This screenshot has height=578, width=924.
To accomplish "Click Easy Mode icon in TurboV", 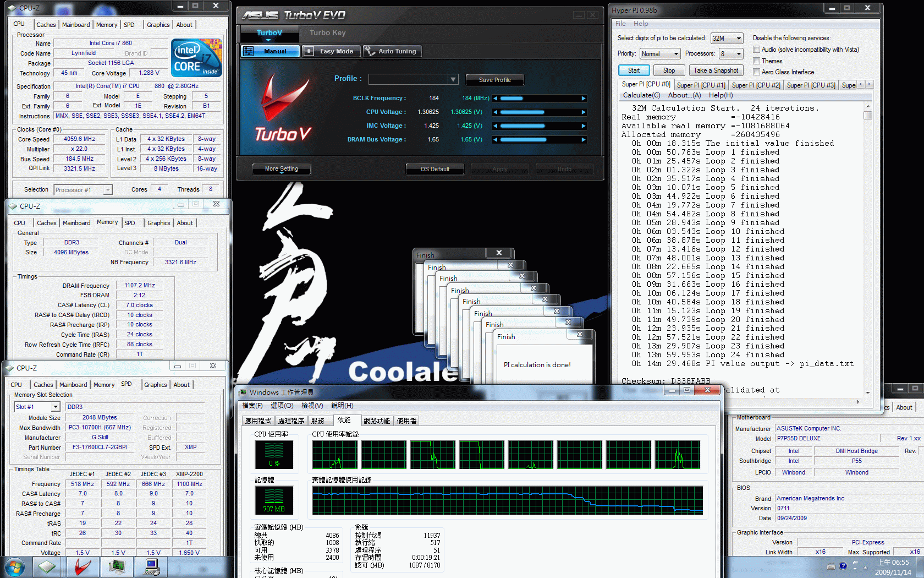I will [309, 51].
